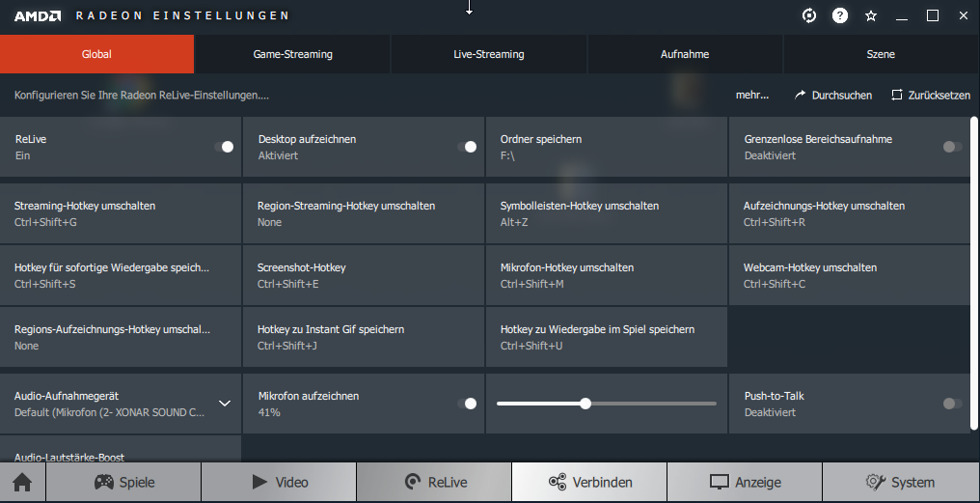980x503 pixels.
Task: Close the Radeon settings window
Action: tap(964, 15)
